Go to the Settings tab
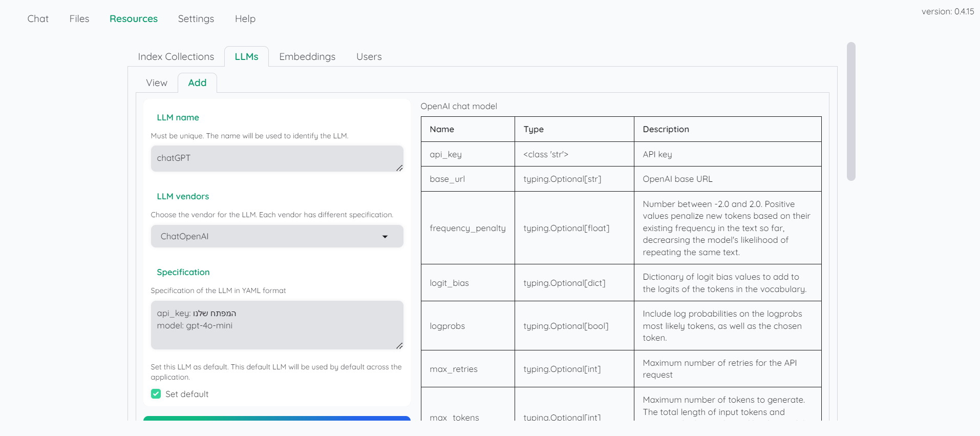The image size is (980, 436). click(196, 19)
